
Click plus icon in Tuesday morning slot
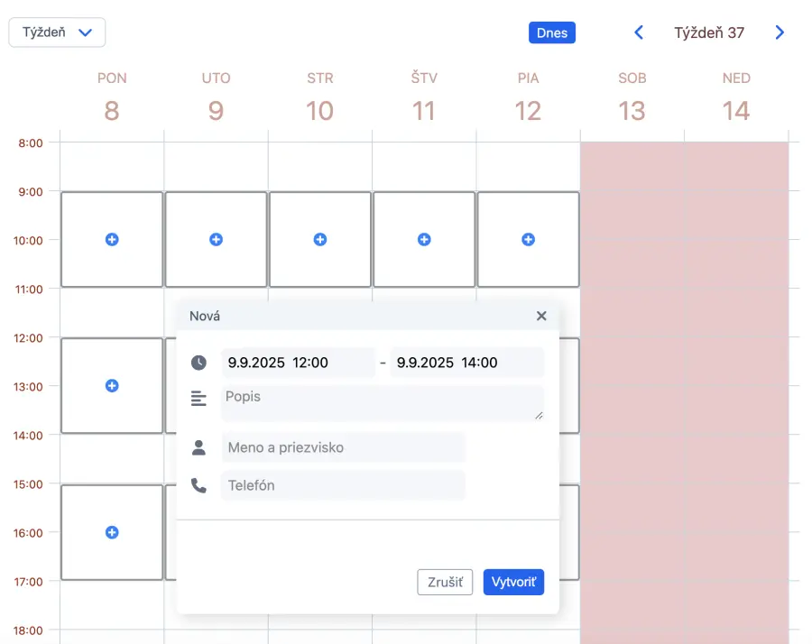[x=216, y=240]
